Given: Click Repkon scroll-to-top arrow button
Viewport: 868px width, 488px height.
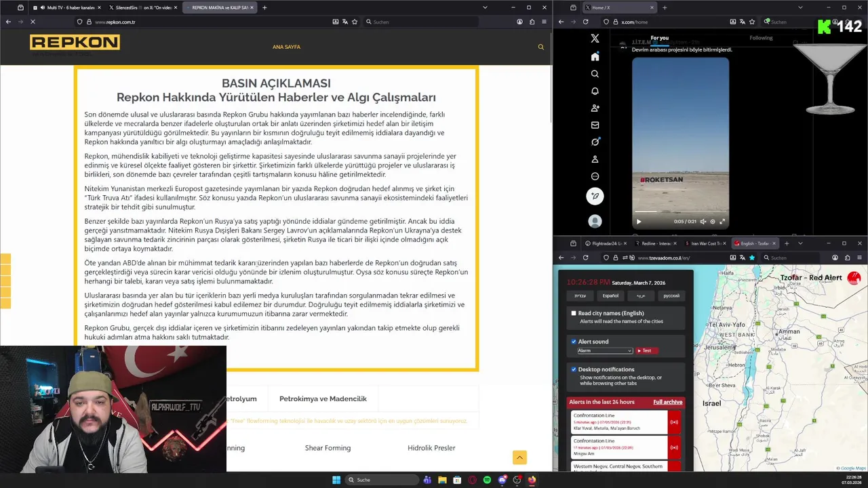Looking at the screenshot, I should coord(519,457).
